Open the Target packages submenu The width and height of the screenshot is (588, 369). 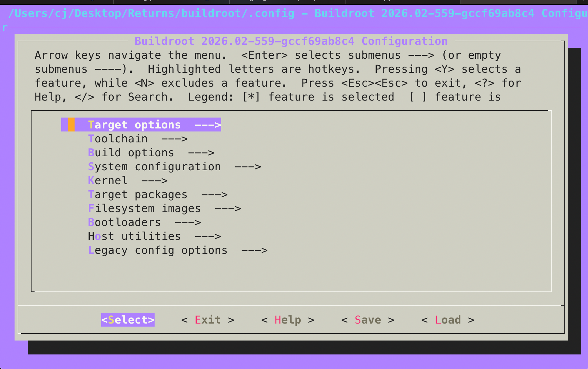click(x=158, y=194)
